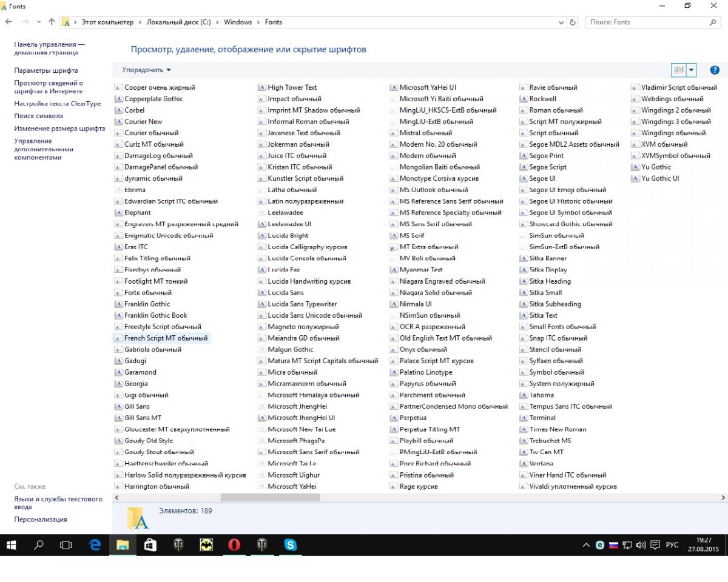728x582 pixels.
Task: Click the Verdana font file icon
Action: (x=524, y=464)
